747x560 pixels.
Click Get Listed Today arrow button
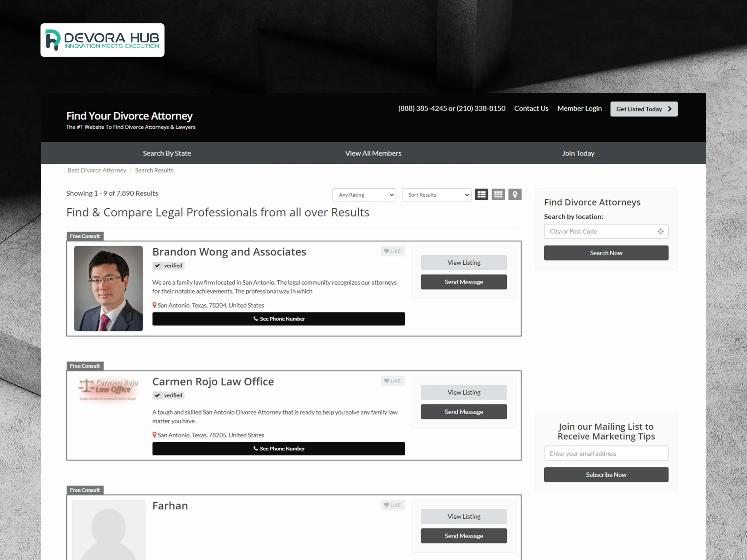tap(644, 109)
